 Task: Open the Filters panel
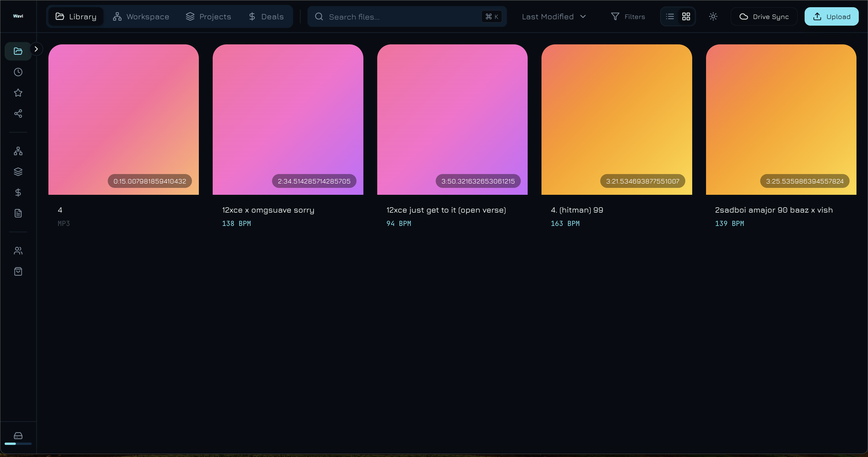628,16
